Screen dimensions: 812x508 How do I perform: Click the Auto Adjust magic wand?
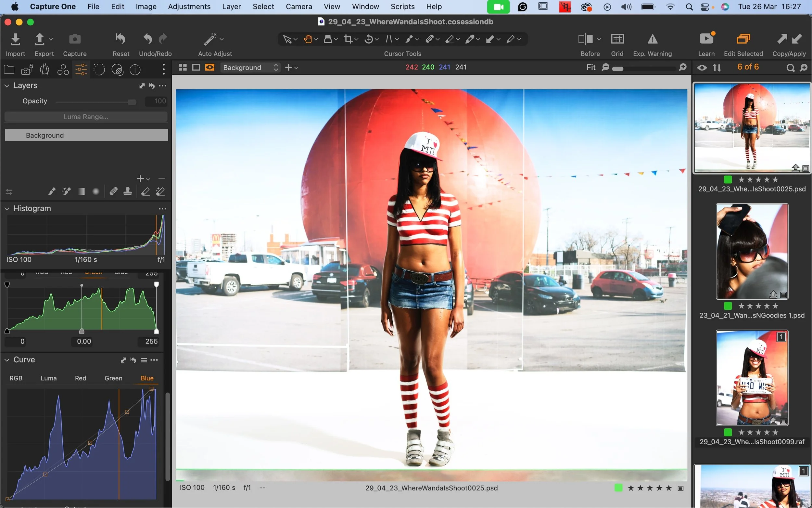pyautogui.click(x=210, y=39)
